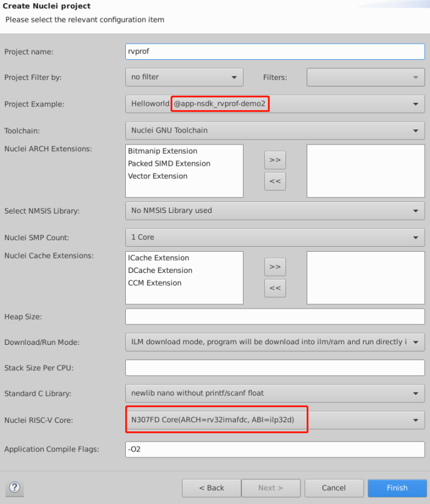The image size is (430, 504).
Task: Click the selected ARCH Extensions list box
Action: tap(366, 171)
